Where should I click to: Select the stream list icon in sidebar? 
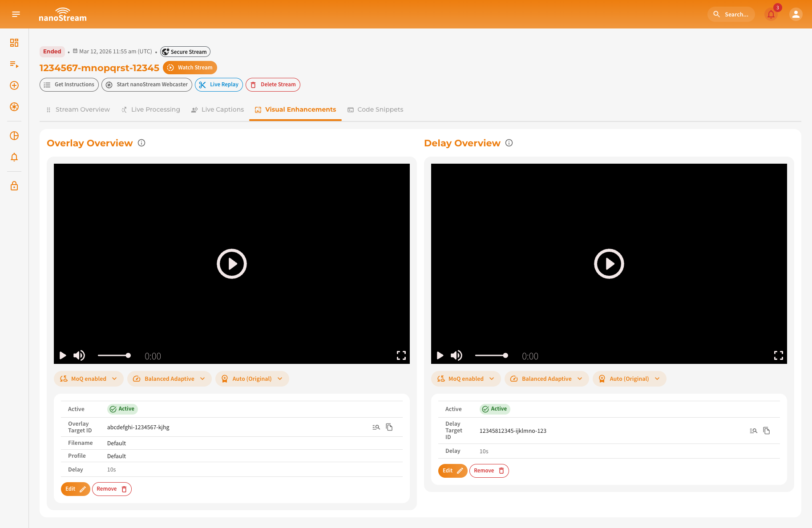click(14, 65)
